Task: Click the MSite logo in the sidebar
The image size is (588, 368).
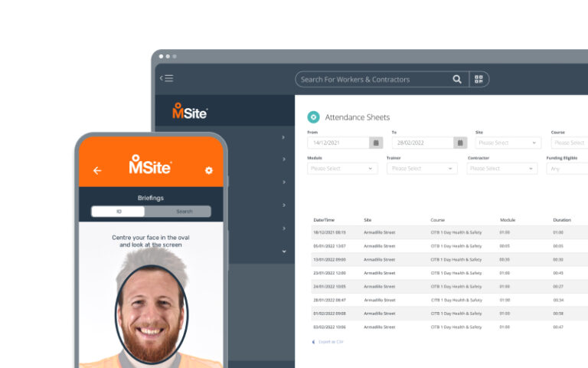Action: pos(190,112)
